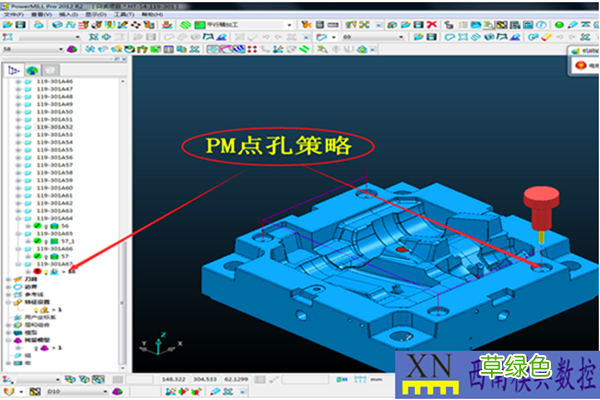Toggle light bulb visibility of toolpath 57_1

(x=46, y=242)
